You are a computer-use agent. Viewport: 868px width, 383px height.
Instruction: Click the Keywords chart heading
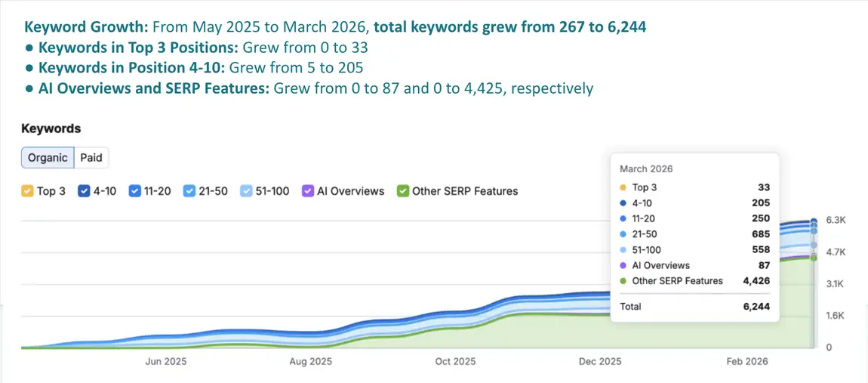pos(51,128)
